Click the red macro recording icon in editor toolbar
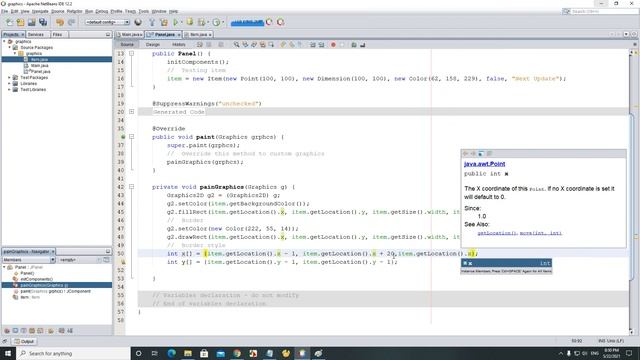The width and height of the screenshot is (640, 360). (x=333, y=44)
